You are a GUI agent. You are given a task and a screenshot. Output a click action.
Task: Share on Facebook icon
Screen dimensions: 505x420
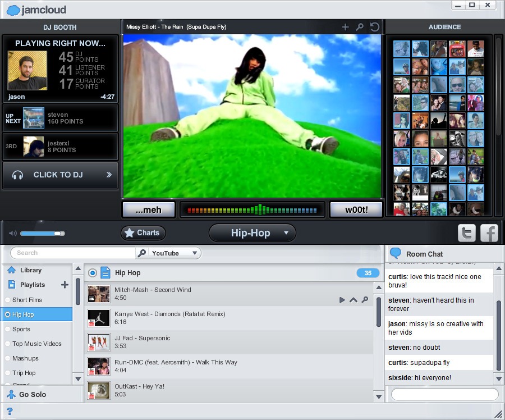point(489,232)
